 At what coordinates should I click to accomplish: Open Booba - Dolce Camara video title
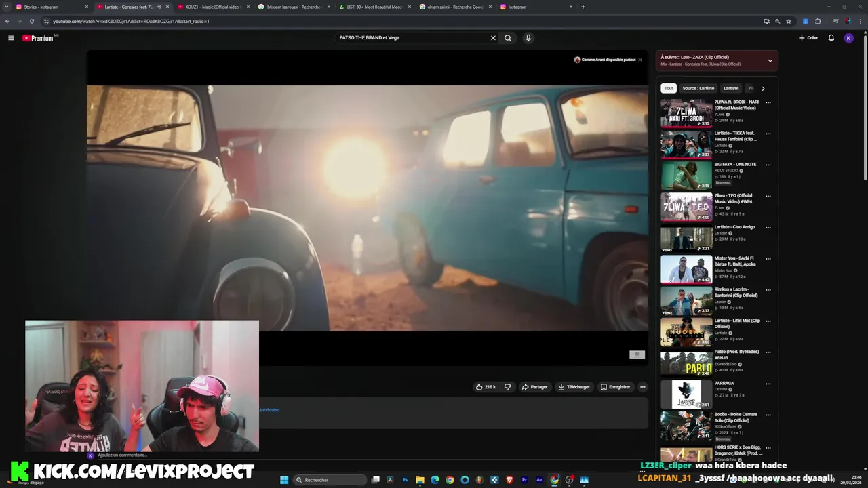pos(736,418)
